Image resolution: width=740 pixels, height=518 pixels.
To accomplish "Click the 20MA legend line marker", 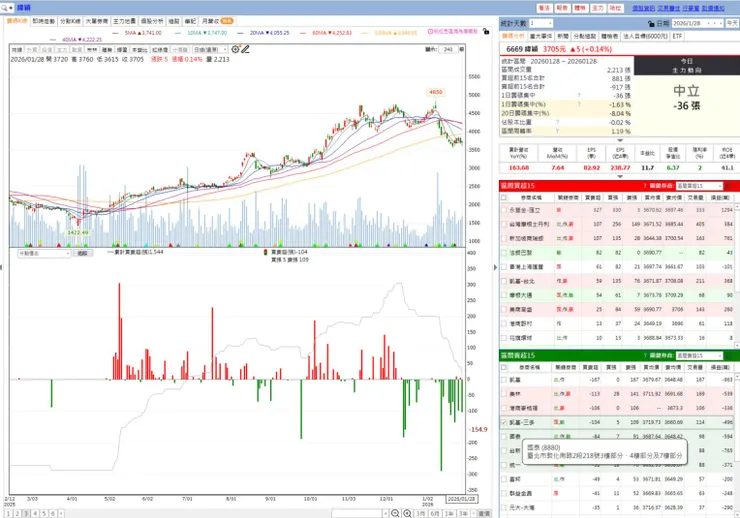I will pyautogui.click(x=241, y=33).
